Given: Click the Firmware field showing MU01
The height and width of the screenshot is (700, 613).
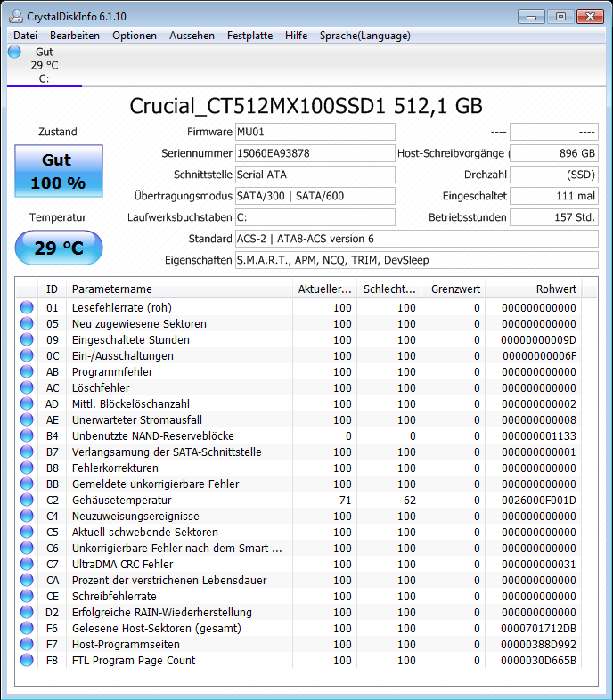Looking at the screenshot, I should pos(315,132).
